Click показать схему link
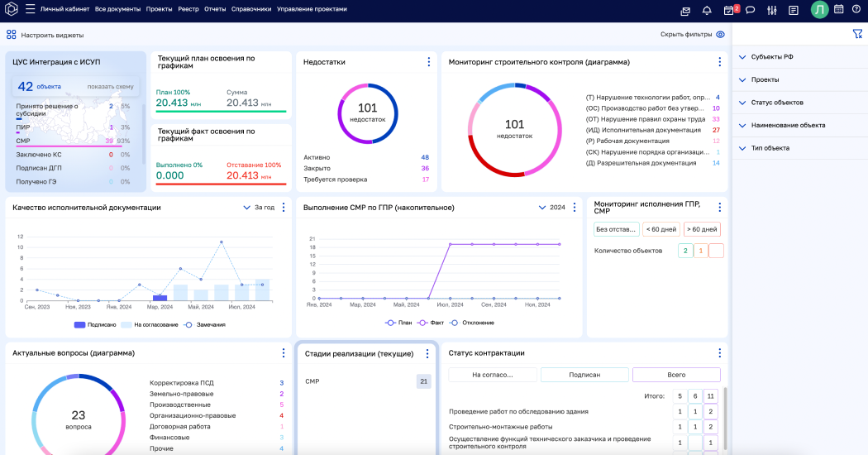This screenshot has height=455, width=868. pos(110,87)
